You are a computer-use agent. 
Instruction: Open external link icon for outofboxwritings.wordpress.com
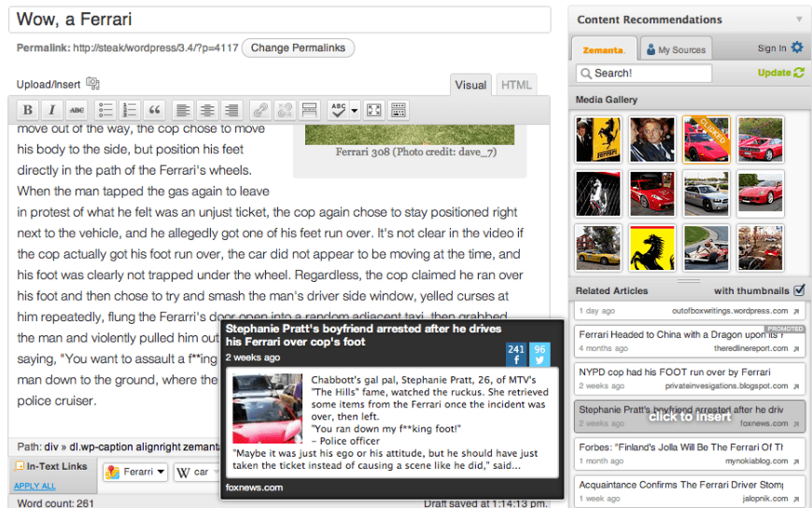[796, 312]
